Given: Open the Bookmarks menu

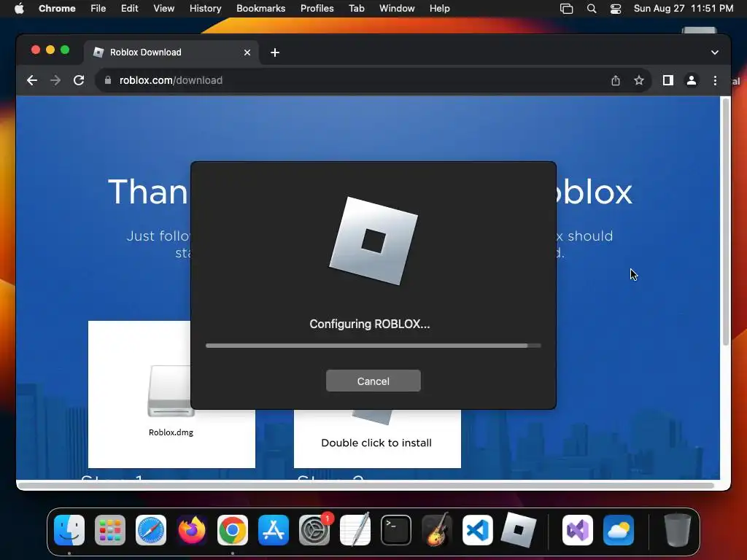Looking at the screenshot, I should [260, 9].
